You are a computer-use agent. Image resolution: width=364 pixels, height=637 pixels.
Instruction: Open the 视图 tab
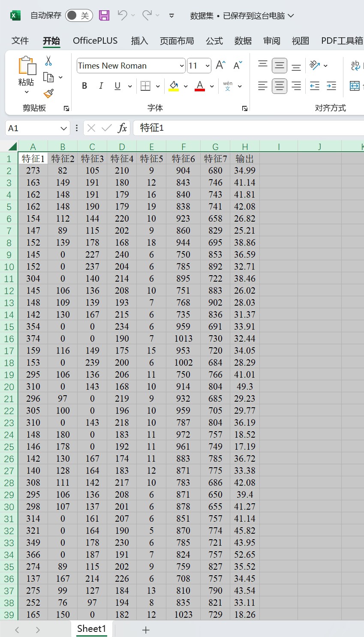pyautogui.click(x=301, y=41)
